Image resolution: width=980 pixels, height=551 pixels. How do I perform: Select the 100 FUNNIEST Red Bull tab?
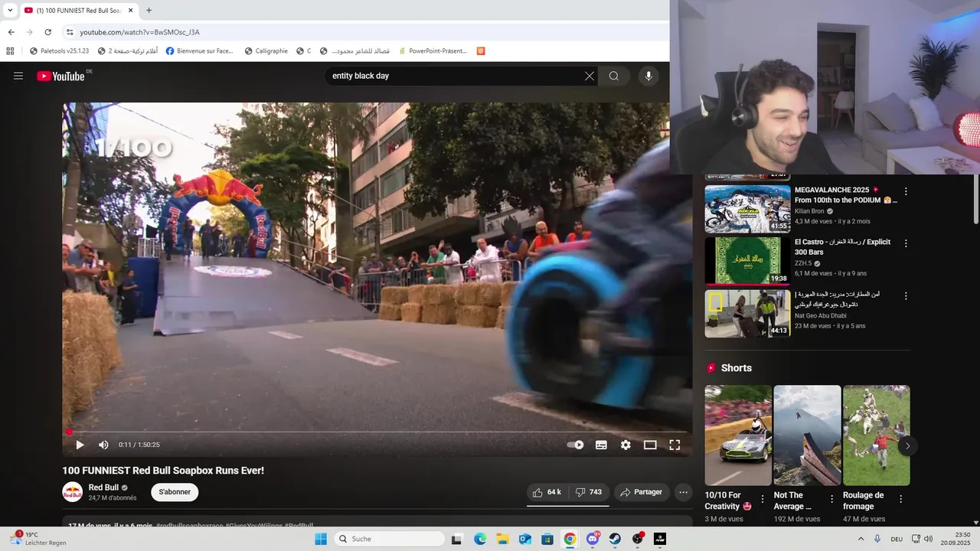coord(73,11)
